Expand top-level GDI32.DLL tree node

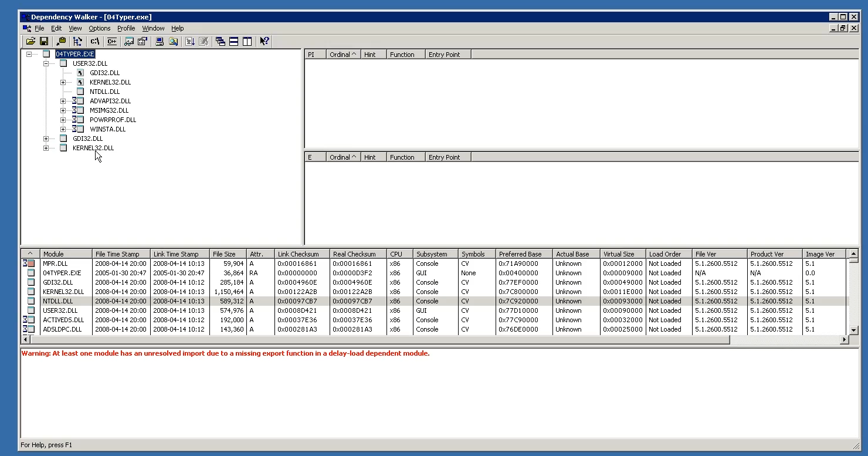tap(46, 139)
